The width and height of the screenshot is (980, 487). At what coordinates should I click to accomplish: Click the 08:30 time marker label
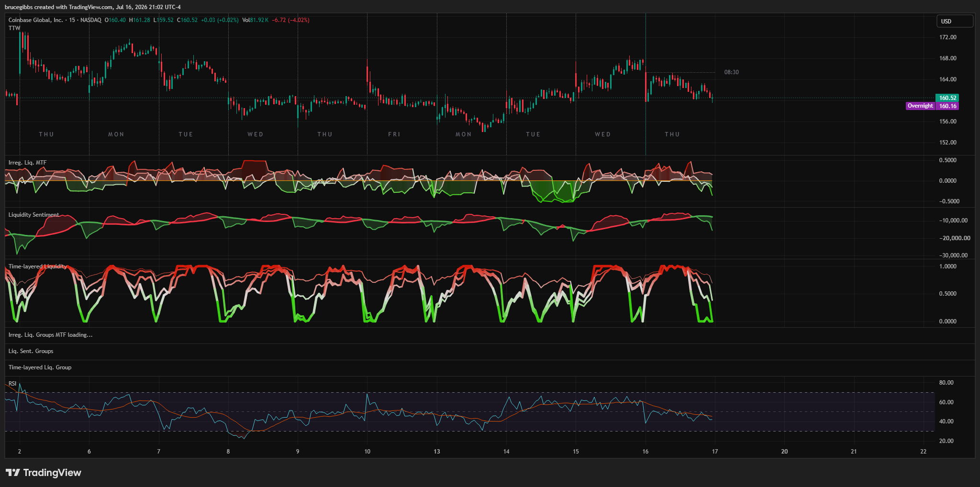coord(731,72)
